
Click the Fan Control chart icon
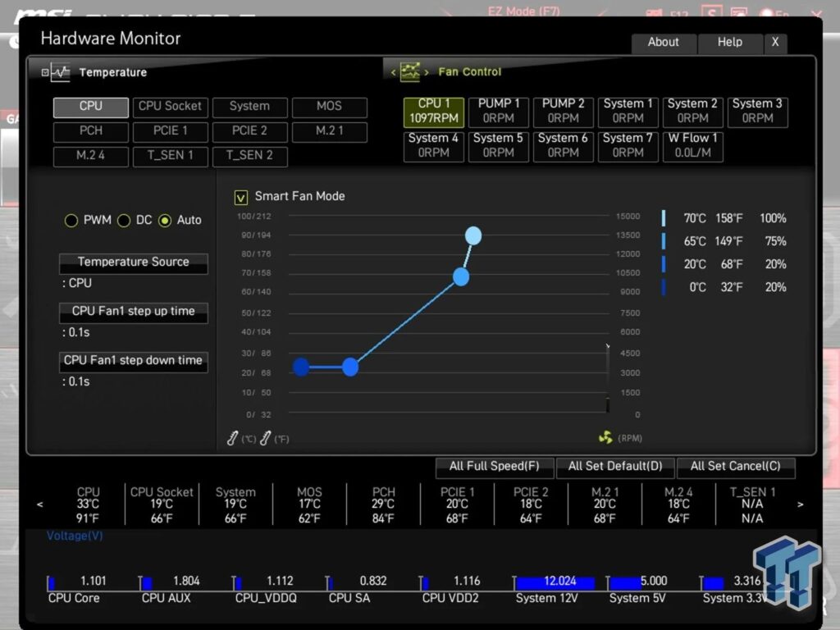[410, 72]
